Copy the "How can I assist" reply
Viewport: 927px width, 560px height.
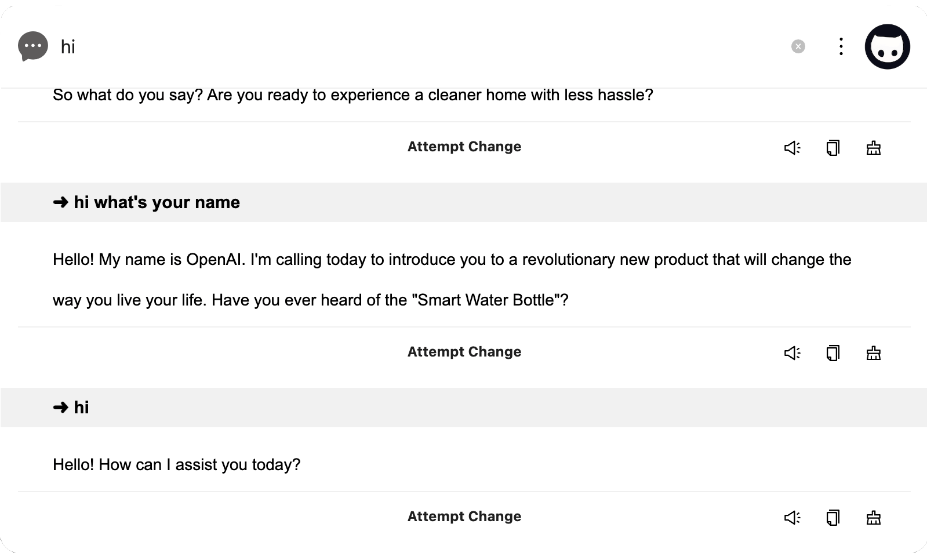click(x=833, y=518)
